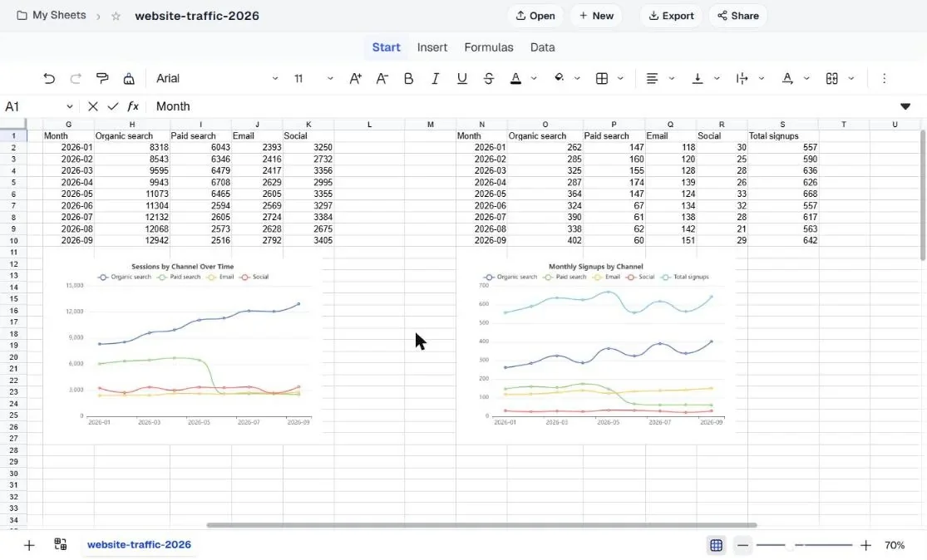Open the more toolbar options menu
The image size is (927, 560).
tap(884, 79)
